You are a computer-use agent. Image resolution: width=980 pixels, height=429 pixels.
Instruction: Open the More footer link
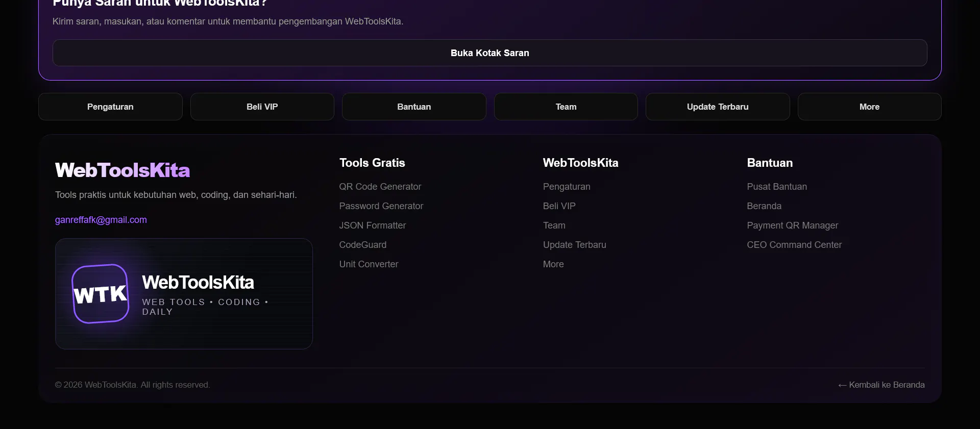(x=553, y=264)
